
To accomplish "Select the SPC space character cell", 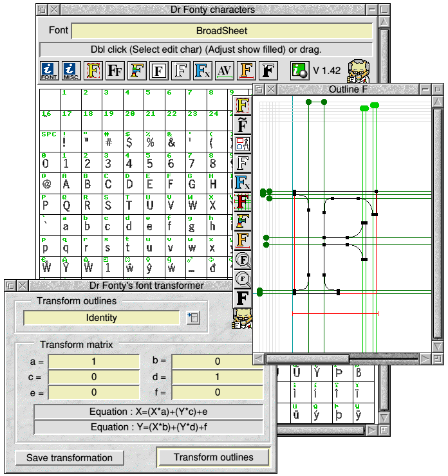I will pos(50,142).
